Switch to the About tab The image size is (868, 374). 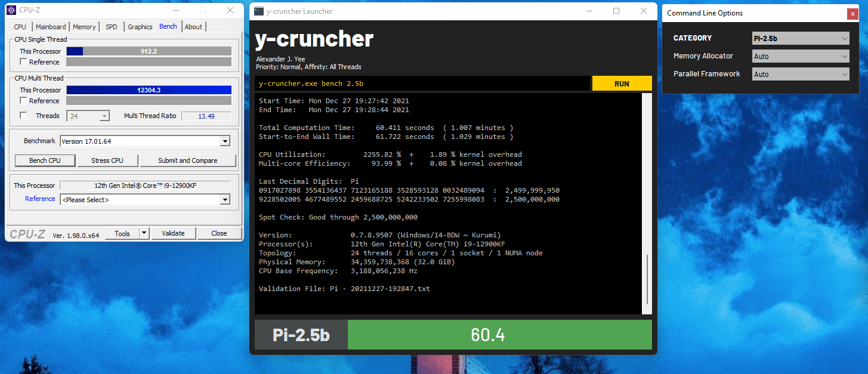[x=193, y=27]
